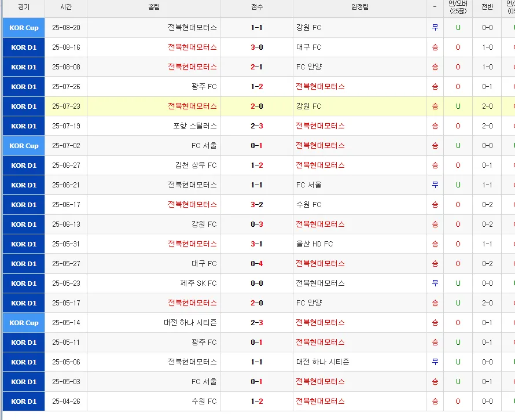This screenshot has height=420, width=515.
Task: Click score 0-4 on 25-05-27 row
Action: (x=257, y=264)
